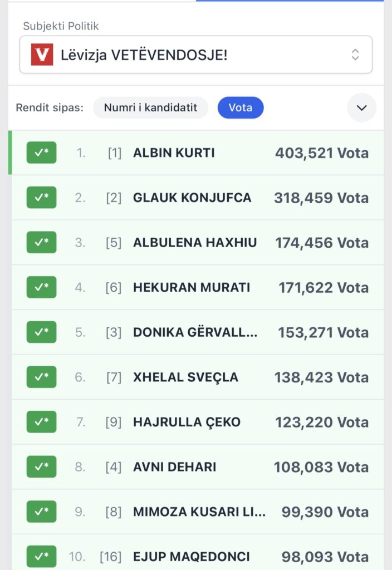Image resolution: width=392 pixels, height=570 pixels.
Task: Click the 171,622 Vota vote count
Action: [x=324, y=288]
